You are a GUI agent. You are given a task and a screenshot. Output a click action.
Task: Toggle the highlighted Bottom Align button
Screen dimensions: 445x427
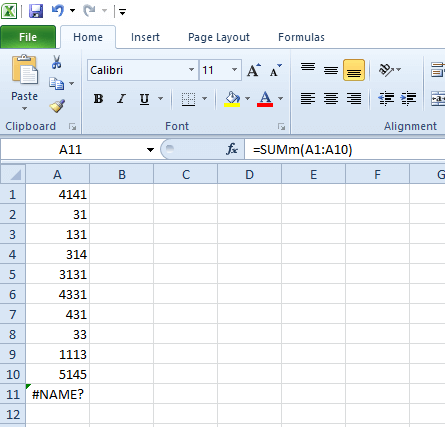pyautogui.click(x=354, y=70)
